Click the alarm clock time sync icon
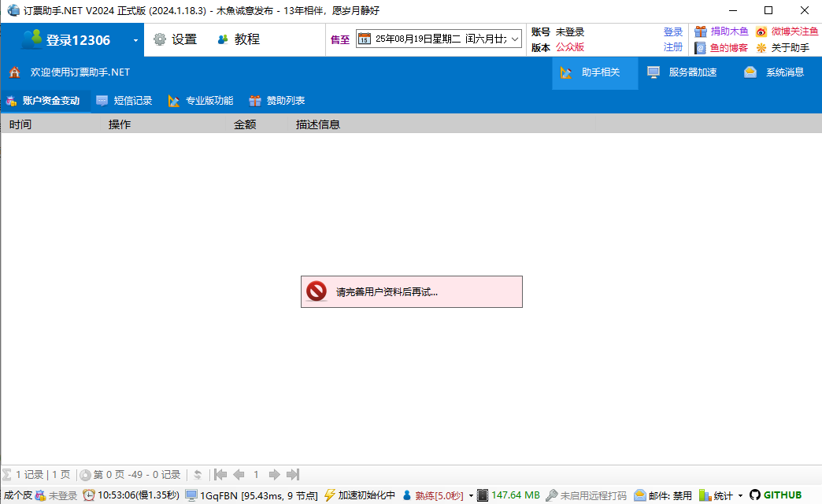Screen dimensions: 822x504 pos(89,495)
